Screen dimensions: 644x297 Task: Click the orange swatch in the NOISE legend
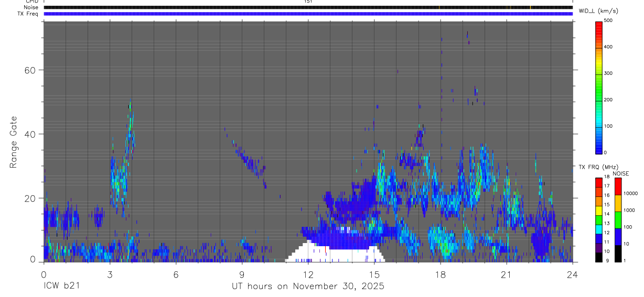[618, 203]
